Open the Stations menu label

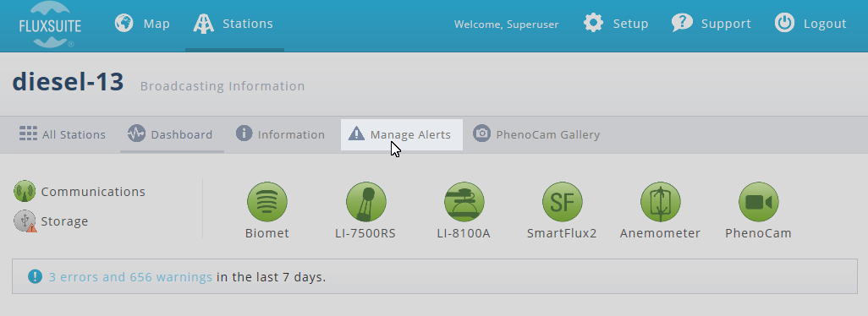coord(247,24)
